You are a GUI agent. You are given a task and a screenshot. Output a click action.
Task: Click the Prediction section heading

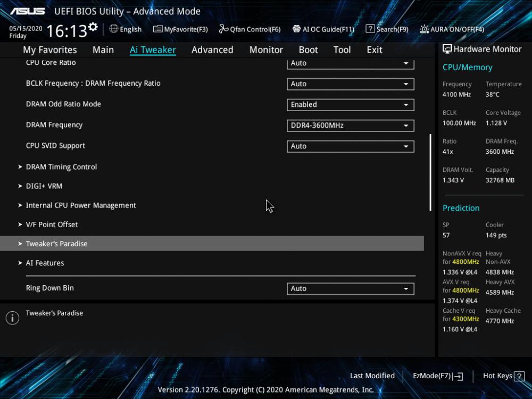[x=461, y=208]
